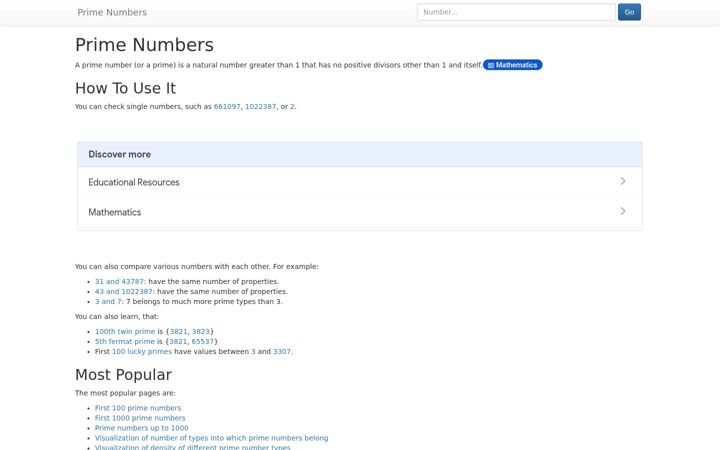Open the Prime Numbers navbar brand link
The height and width of the screenshot is (450, 720).
[x=112, y=12]
